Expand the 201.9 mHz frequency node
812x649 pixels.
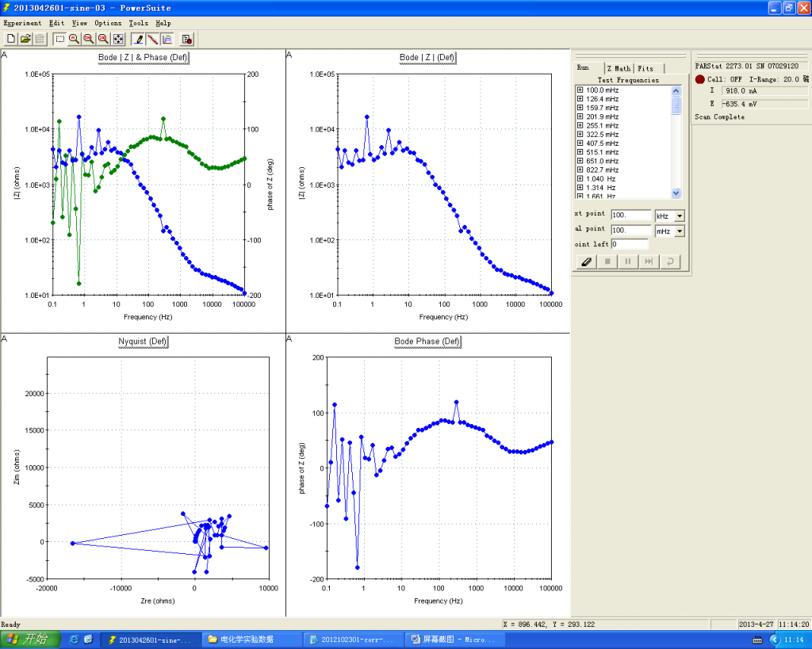click(x=580, y=116)
